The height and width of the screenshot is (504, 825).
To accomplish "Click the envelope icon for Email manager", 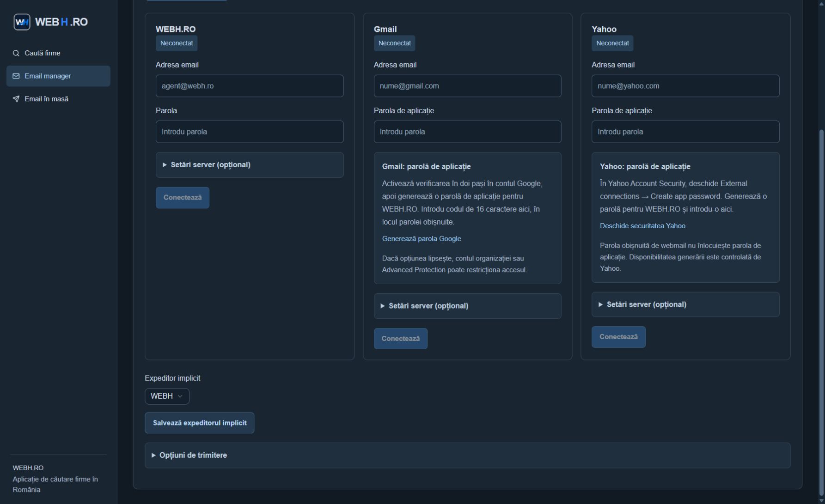I will [16, 76].
